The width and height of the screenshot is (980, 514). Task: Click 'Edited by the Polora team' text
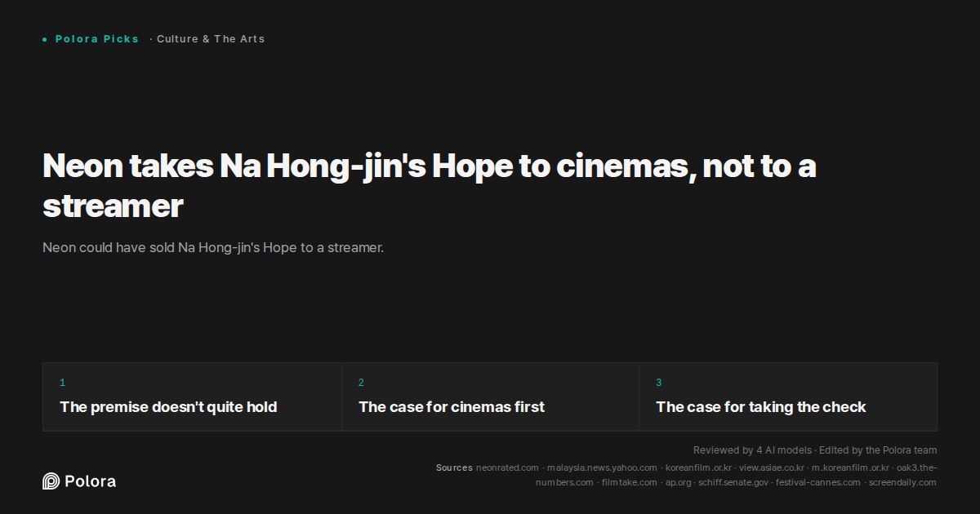pos(878,450)
